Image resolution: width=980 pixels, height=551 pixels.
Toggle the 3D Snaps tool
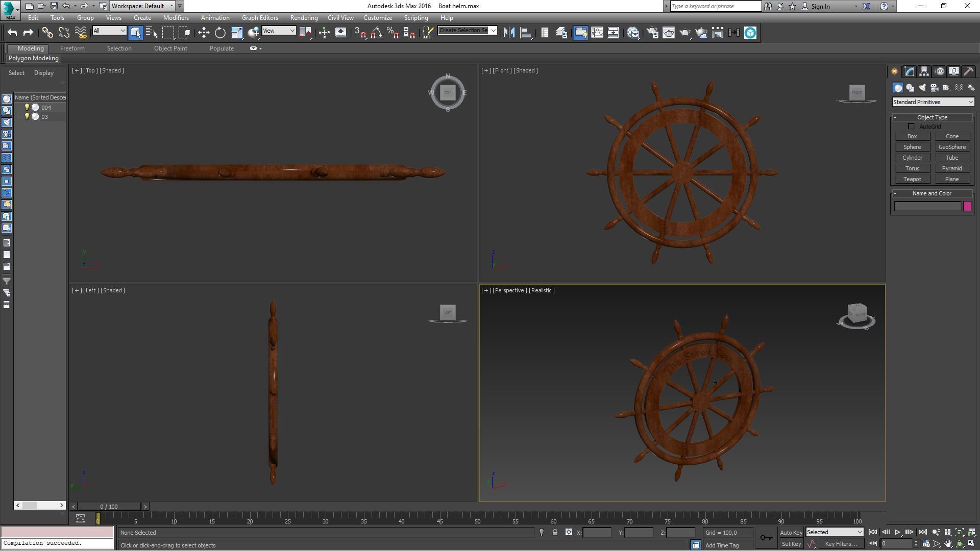coord(360,33)
